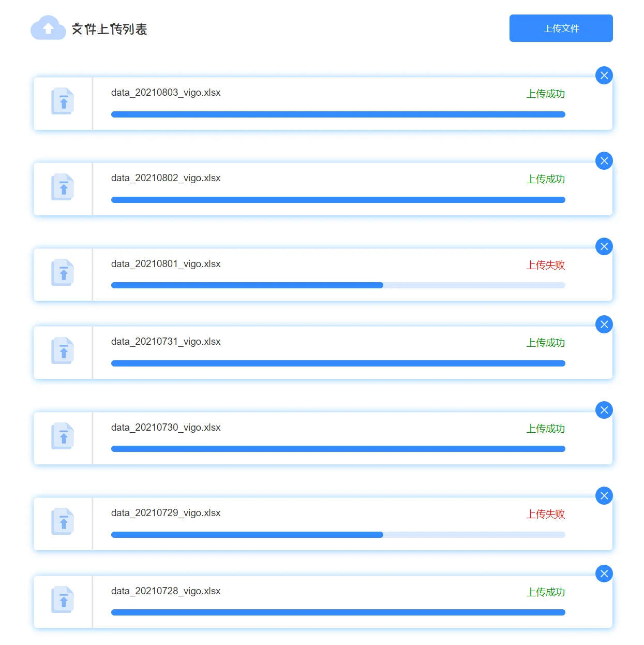Viewport: 644px width, 645px height.
Task: Delete the failed data_20210729_vigo.xlsx entry
Action: click(604, 496)
